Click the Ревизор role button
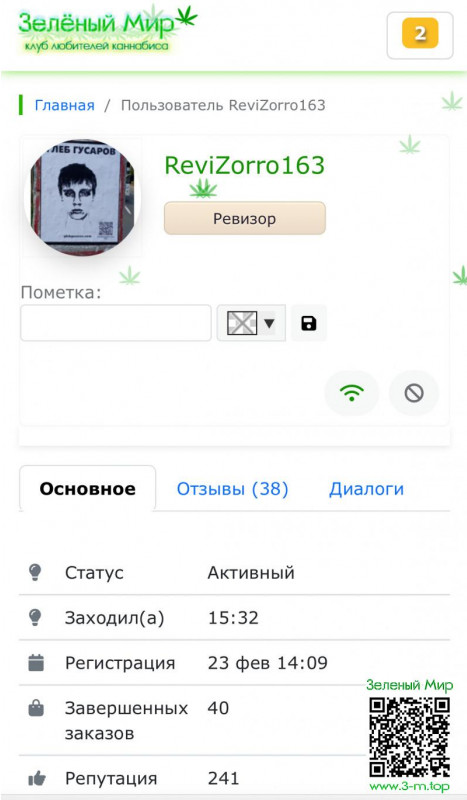Image resolution: width=467 pixels, height=800 pixels. 244,218
